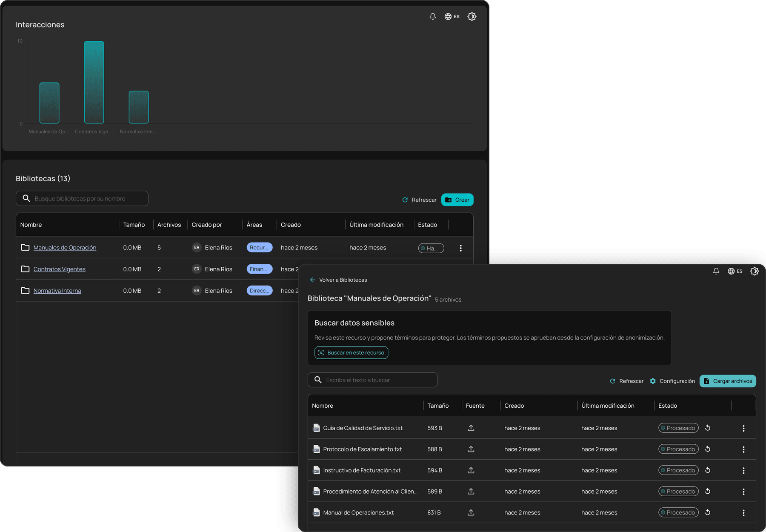Open notifications bell in Manuales de Operación window
The height and width of the screenshot is (532, 766).
pos(716,271)
